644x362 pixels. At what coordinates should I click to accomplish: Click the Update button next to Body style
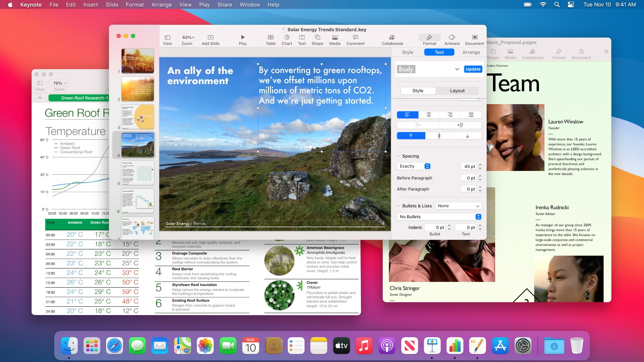(x=473, y=69)
